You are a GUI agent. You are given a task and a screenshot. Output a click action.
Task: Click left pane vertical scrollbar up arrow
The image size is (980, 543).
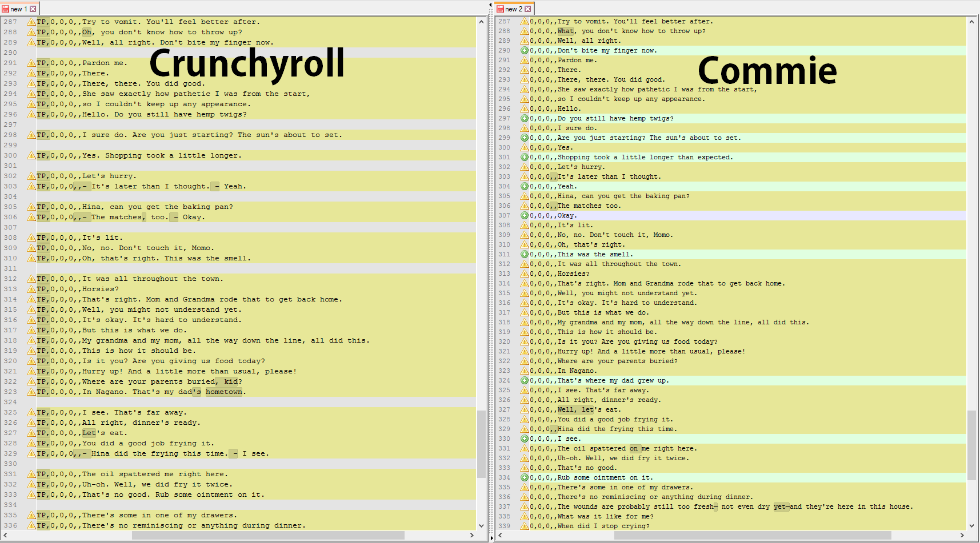click(481, 22)
